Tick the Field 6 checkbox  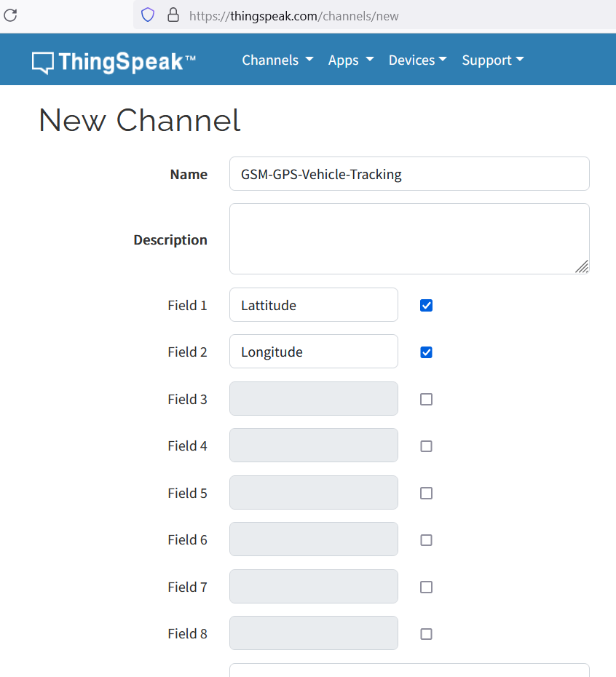[x=427, y=540]
